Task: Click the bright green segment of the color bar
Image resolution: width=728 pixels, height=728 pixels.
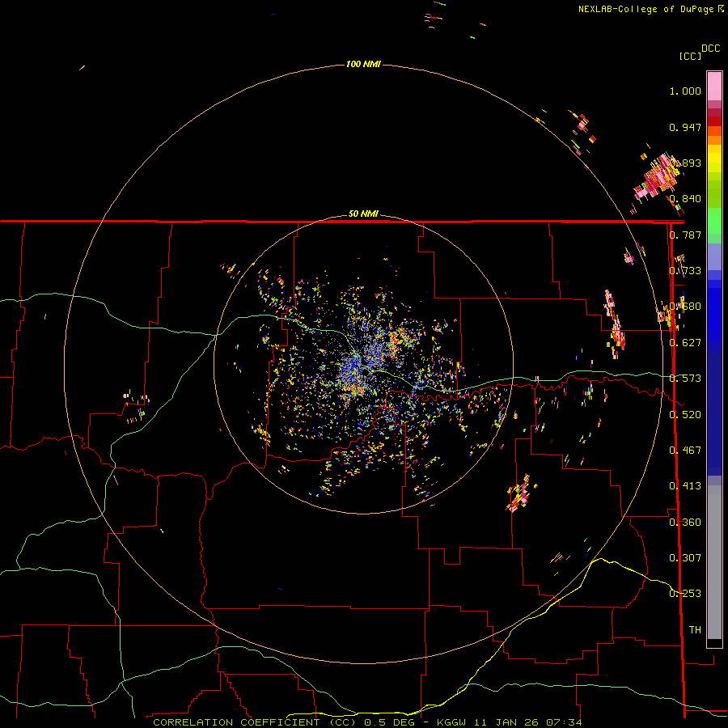Action: (714, 221)
